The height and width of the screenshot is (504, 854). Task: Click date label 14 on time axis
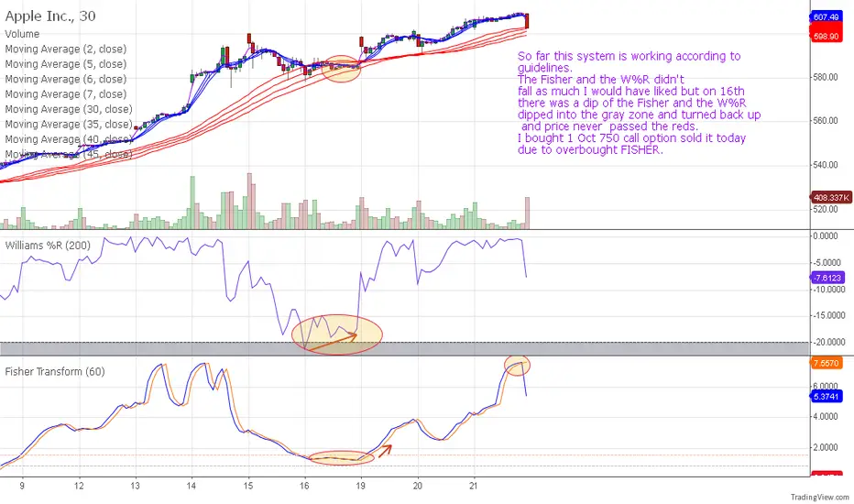click(x=192, y=486)
